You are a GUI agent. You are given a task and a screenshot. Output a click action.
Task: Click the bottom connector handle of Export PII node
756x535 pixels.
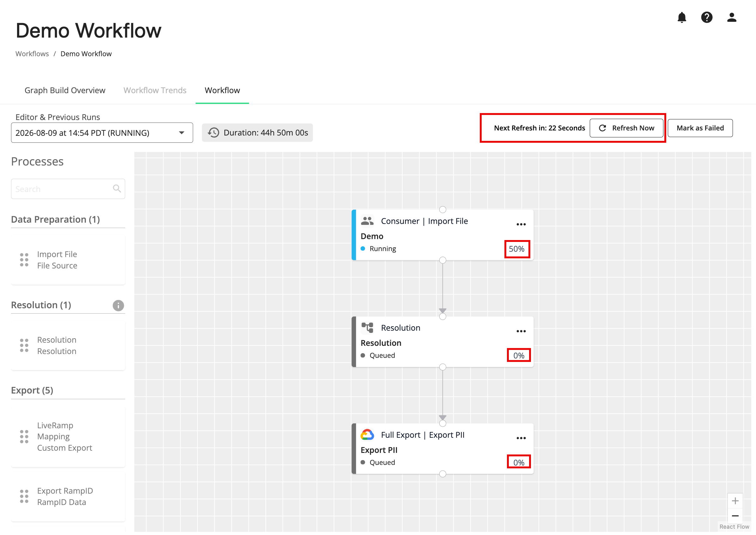point(442,474)
